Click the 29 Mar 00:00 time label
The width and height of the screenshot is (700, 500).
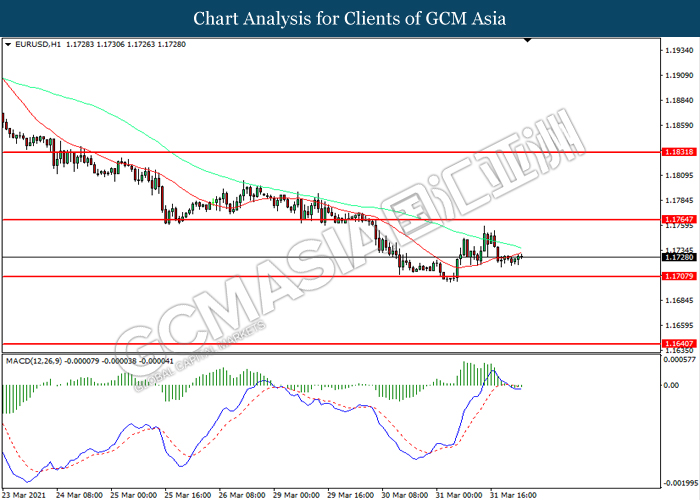click(296, 495)
